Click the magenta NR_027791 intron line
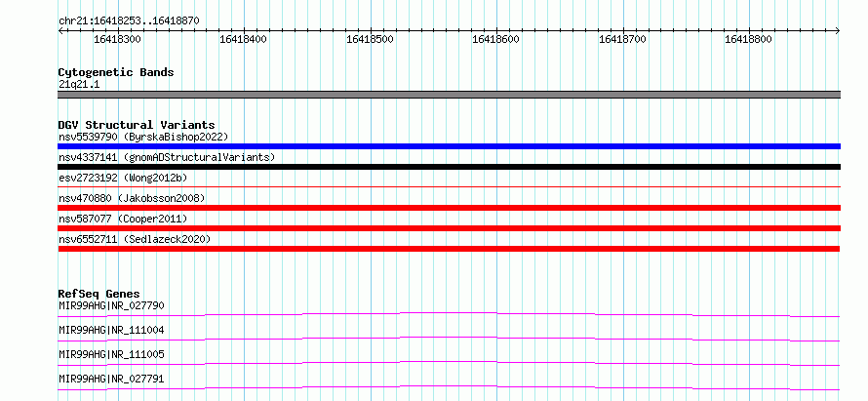 coord(449,387)
